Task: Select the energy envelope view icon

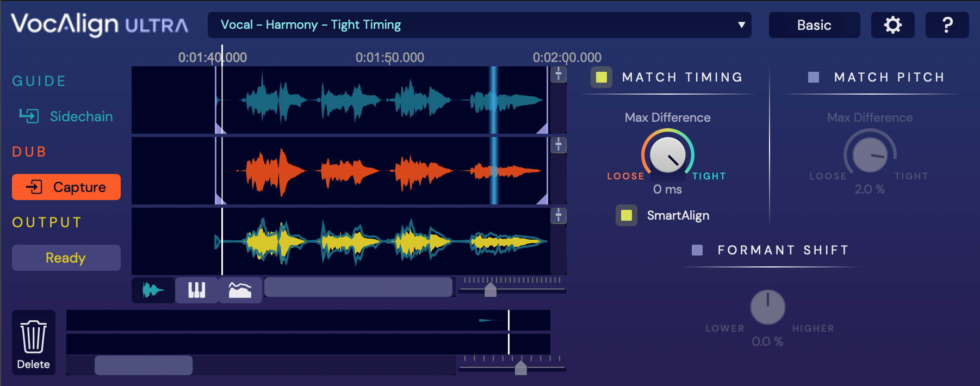Action: 240,290
